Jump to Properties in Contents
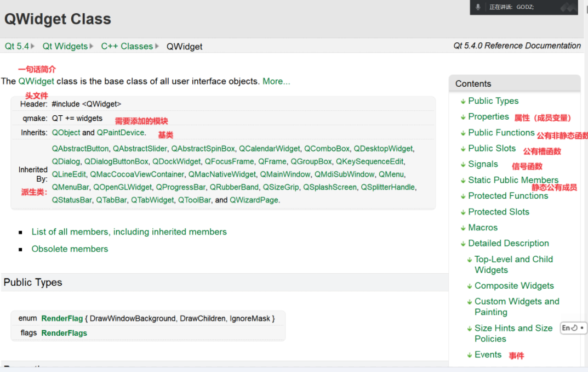 (x=488, y=116)
